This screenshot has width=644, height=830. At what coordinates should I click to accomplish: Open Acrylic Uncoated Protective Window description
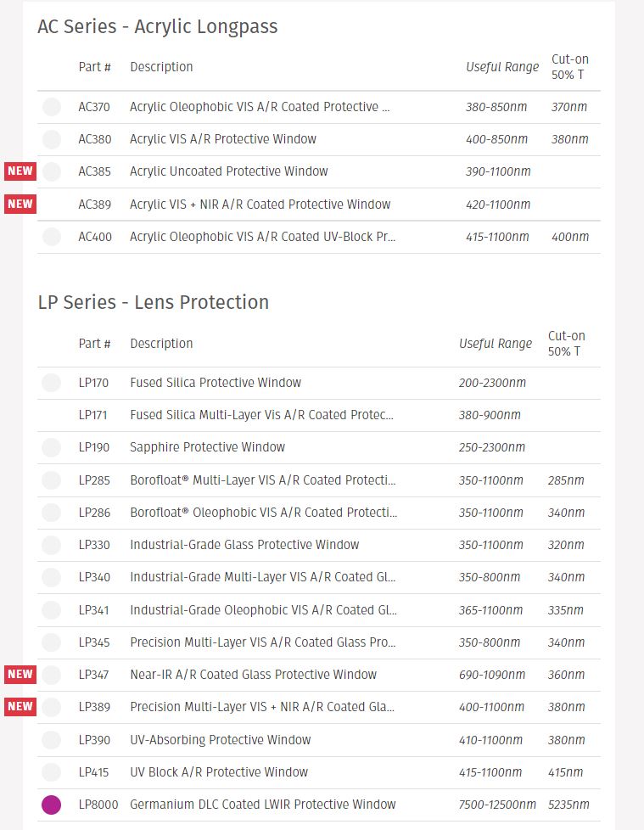tap(228, 171)
